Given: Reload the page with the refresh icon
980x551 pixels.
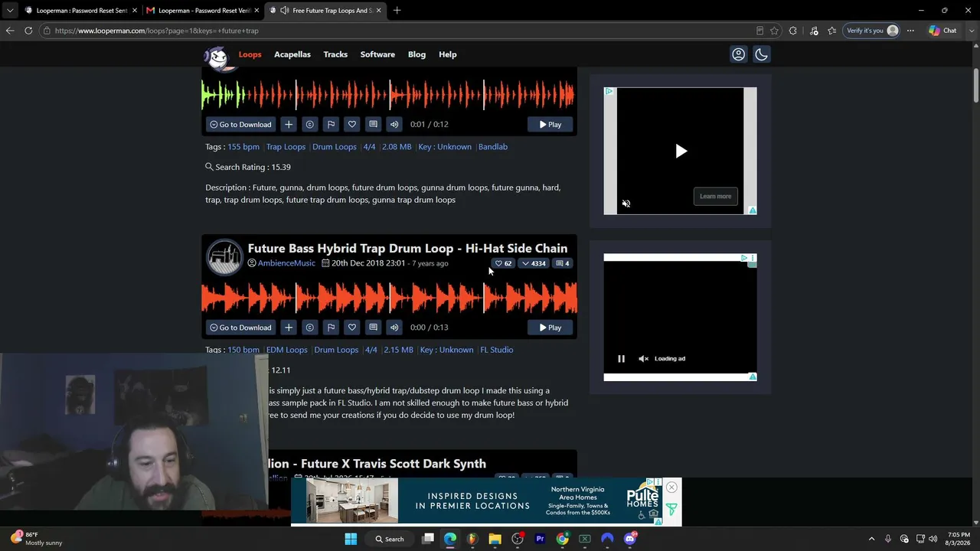Looking at the screenshot, I should pos(28,31).
